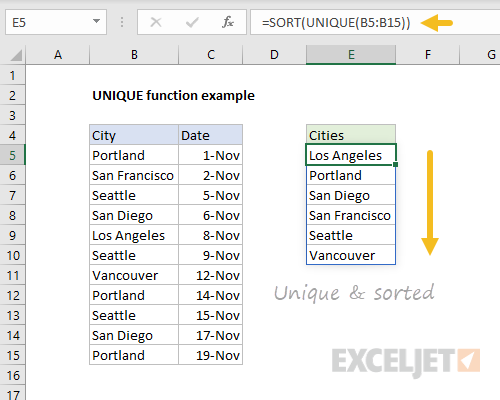Click the 5-Nov date cell

click(x=211, y=195)
